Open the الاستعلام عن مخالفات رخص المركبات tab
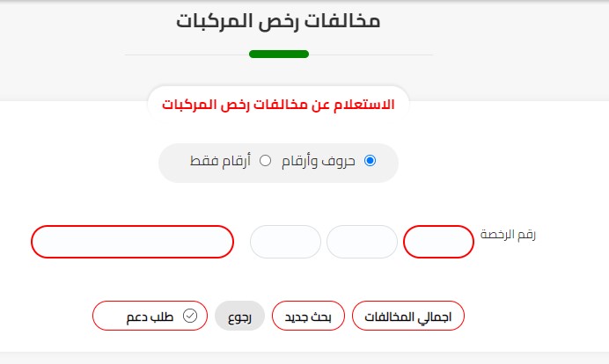The height and width of the screenshot is (364, 609). point(278,106)
